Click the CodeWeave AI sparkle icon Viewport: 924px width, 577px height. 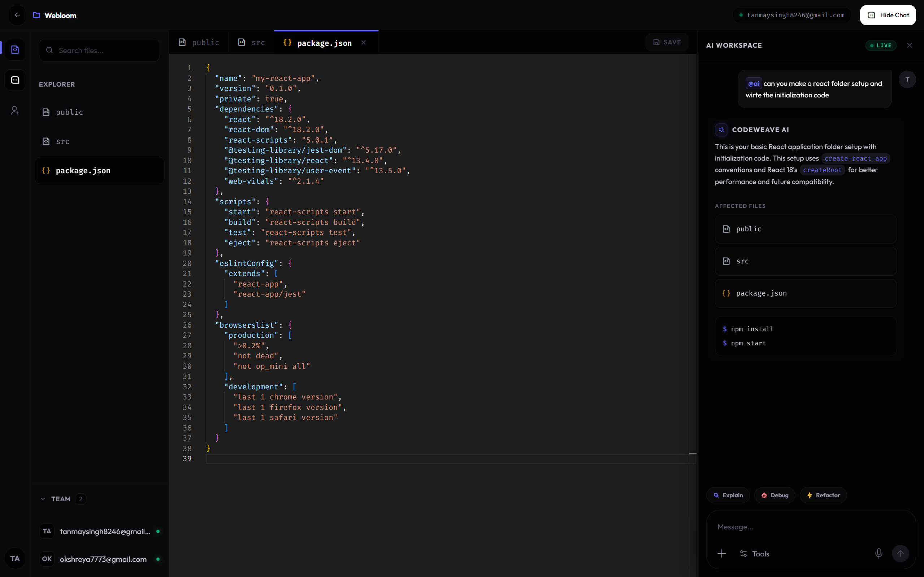(721, 130)
